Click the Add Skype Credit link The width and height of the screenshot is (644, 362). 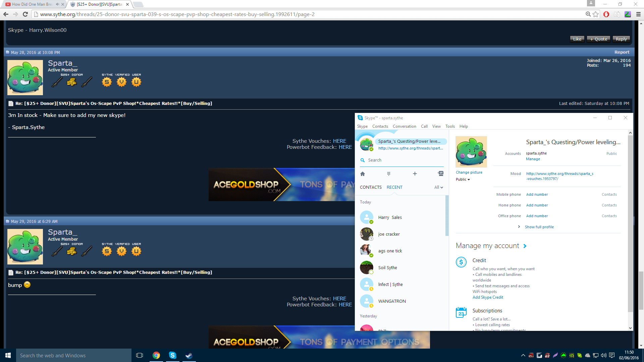488,297
